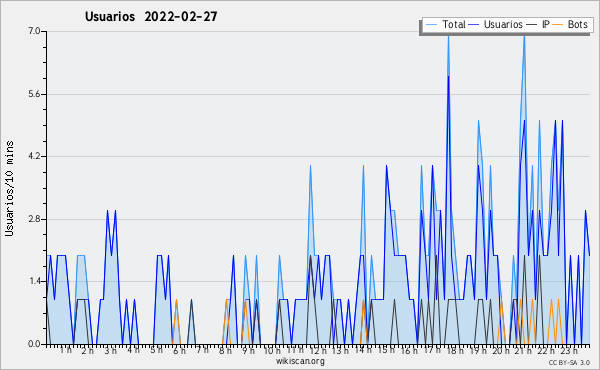Click the orange Bots legend line
This screenshot has width=600, height=370.
tap(558, 25)
